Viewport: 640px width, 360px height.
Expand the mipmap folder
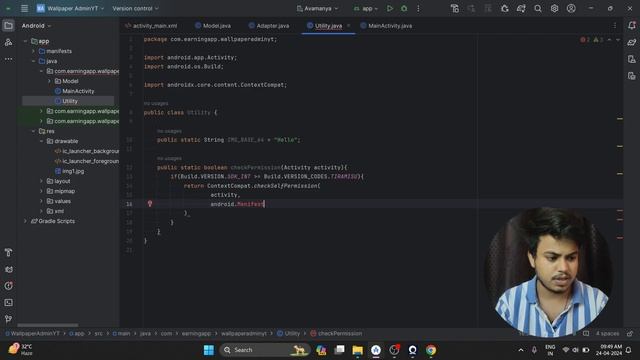click(x=41, y=191)
